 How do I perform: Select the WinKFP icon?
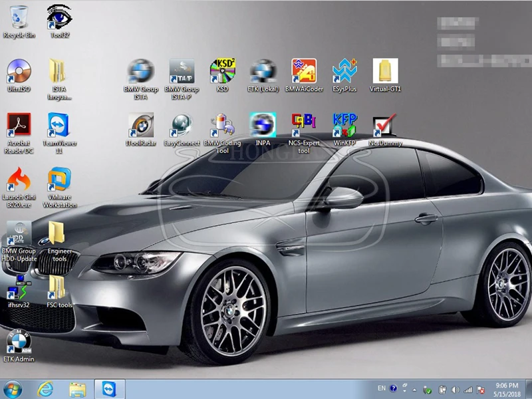click(344, 129)
